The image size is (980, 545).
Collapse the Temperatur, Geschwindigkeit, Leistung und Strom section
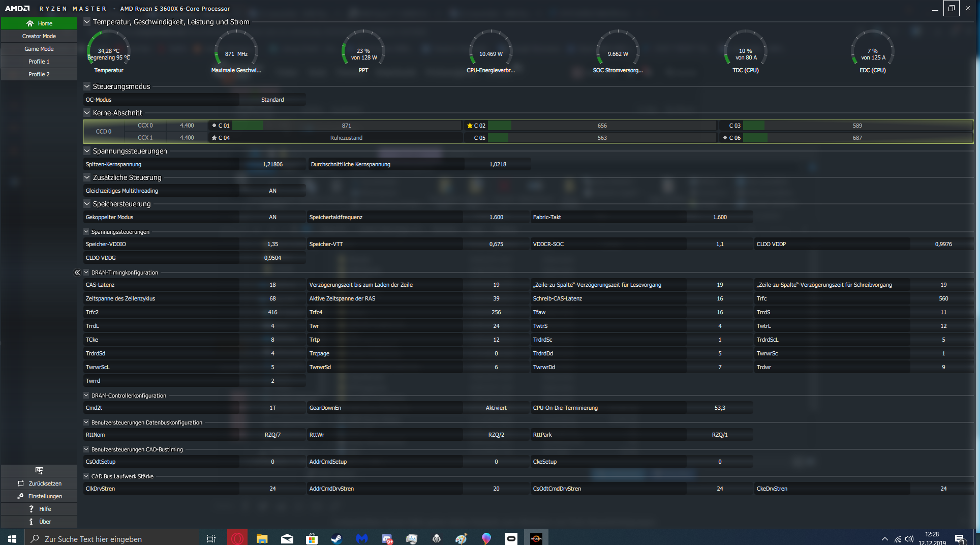(x=87, y=22)
